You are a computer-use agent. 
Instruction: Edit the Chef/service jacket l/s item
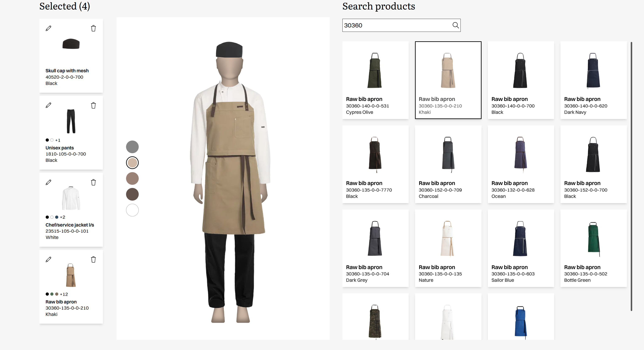click(x=48, y=182)
